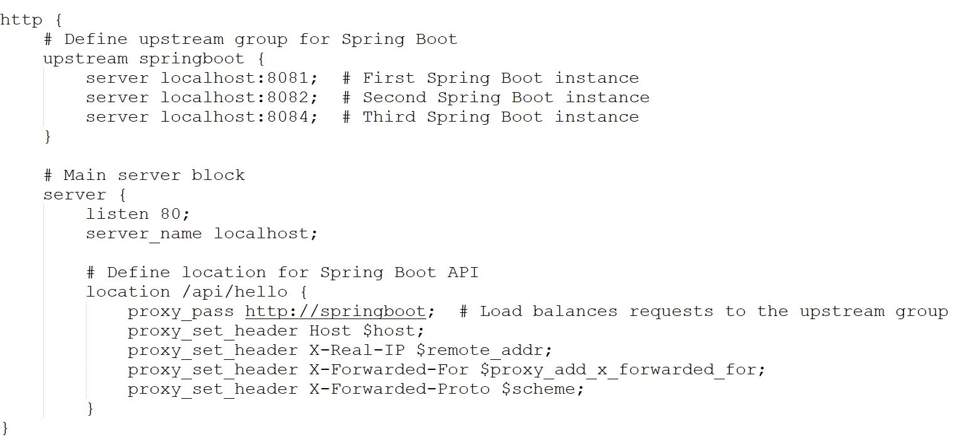Click the 'listen 80;' directive

(138, 214)
